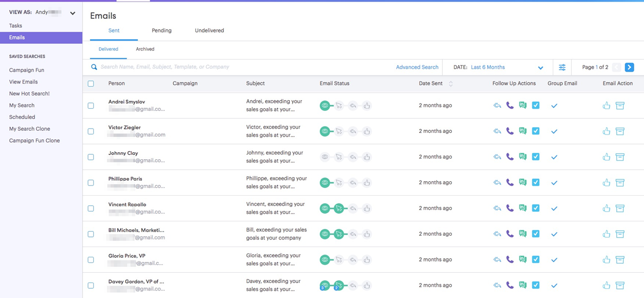The height and width of the screenshot is (298, 644).
Task: Click the Person column header
Action: pos(116,84)
